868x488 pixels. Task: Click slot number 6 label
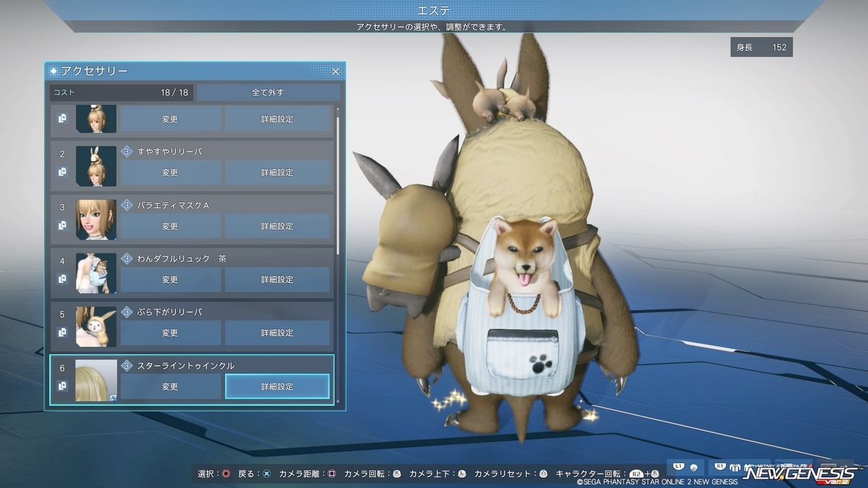[62, 367]
